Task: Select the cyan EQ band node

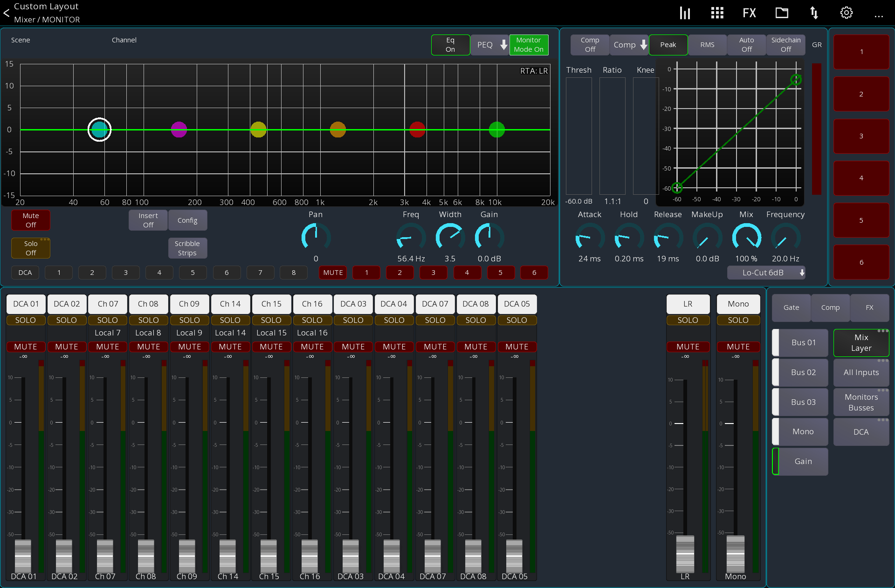Action: pyautogui.click(x=99, y=130)
